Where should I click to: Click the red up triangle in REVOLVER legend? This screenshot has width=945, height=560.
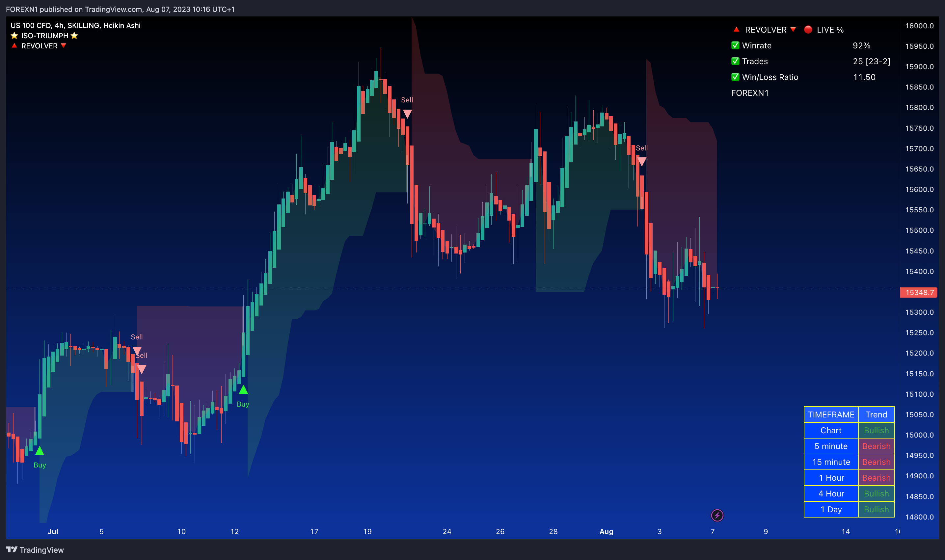point(14,45)
